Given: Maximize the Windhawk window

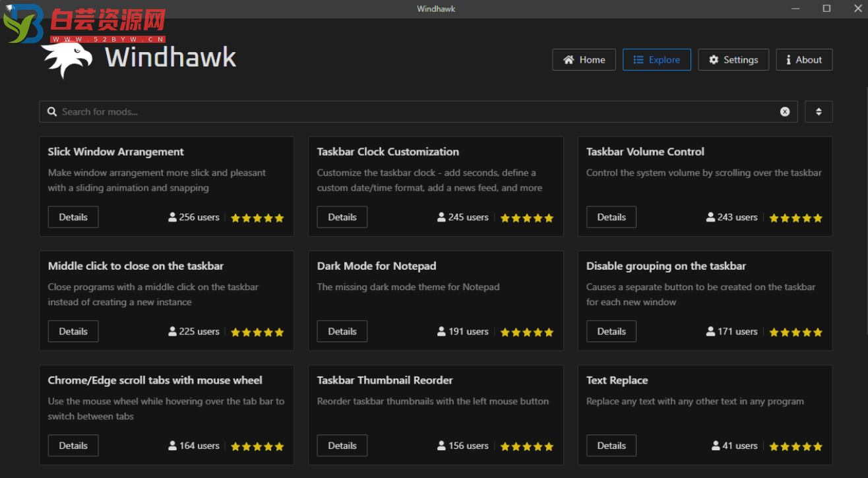Looking at the screenshot, I should pyautogui.click(x=826, y=9).
